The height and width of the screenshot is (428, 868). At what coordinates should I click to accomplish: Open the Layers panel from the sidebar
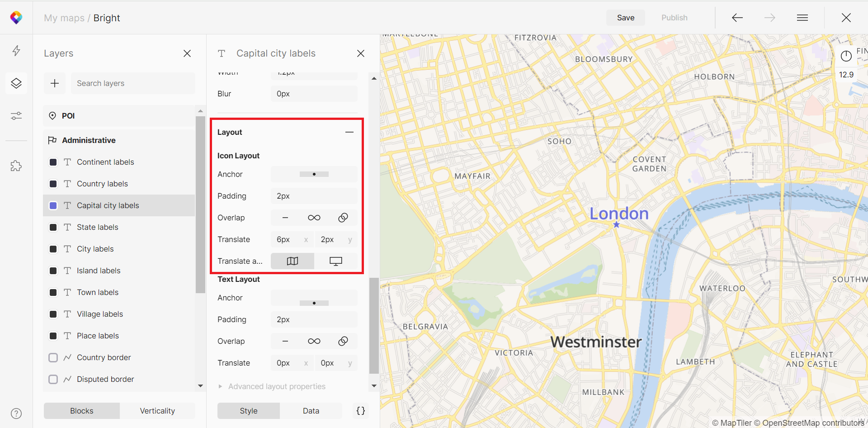[16, 83]
